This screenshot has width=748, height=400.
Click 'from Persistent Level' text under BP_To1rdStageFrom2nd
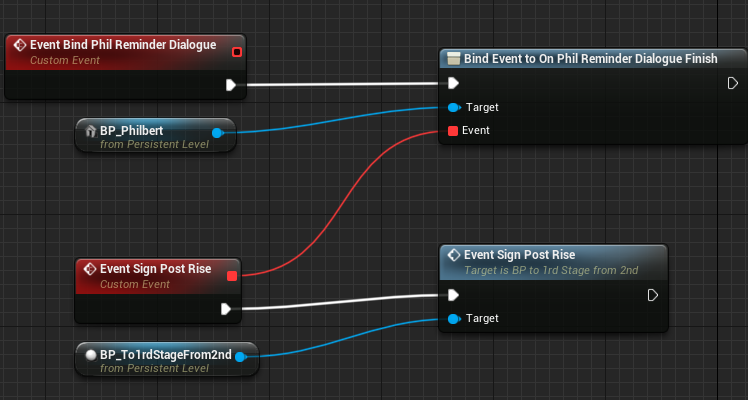click(155, 369)
